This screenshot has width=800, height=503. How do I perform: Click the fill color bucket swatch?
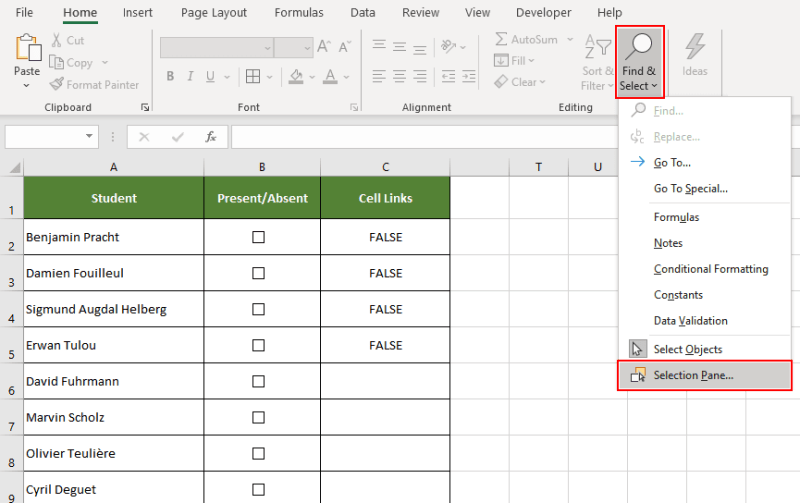point(296,77)
